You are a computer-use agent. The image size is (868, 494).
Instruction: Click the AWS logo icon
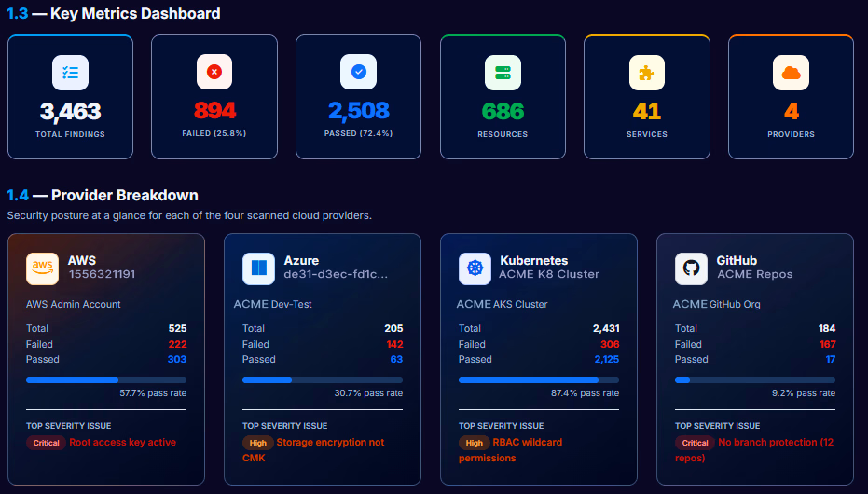[42, 268]
